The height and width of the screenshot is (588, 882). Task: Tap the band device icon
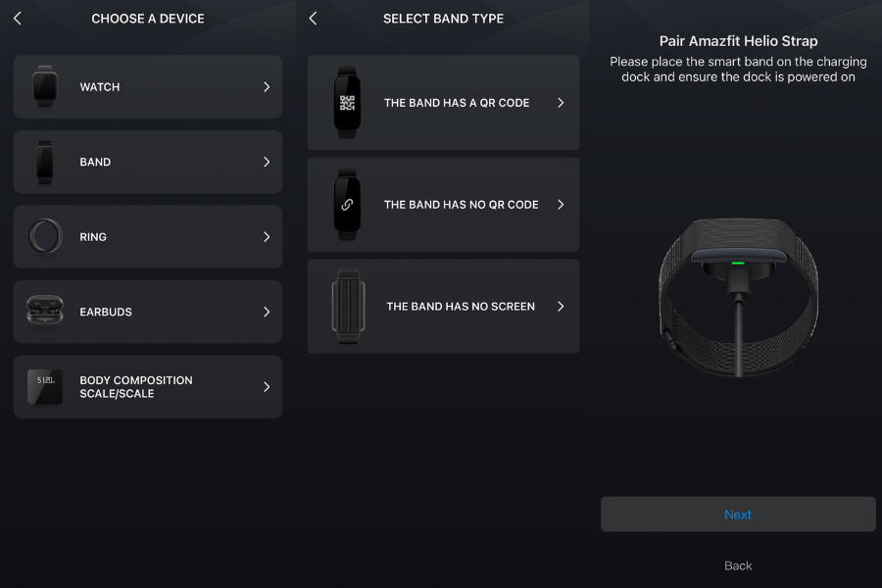pyautogui.click(x=45, y=162)
